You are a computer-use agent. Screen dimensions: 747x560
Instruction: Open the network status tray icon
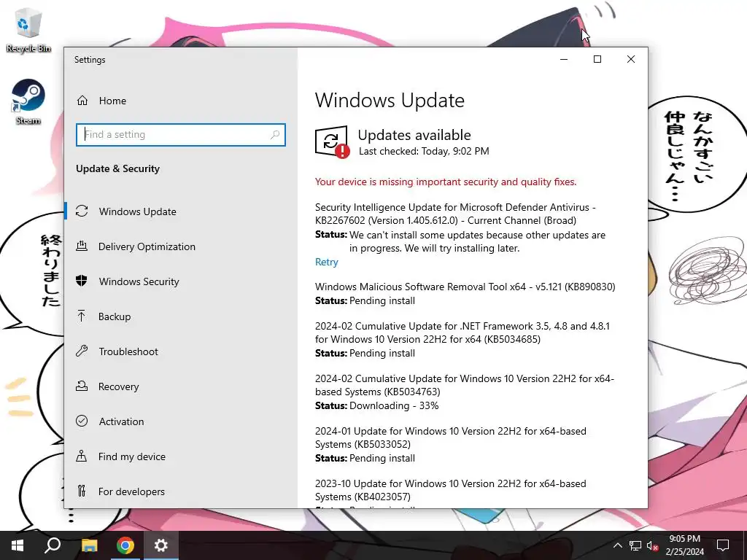635,545
